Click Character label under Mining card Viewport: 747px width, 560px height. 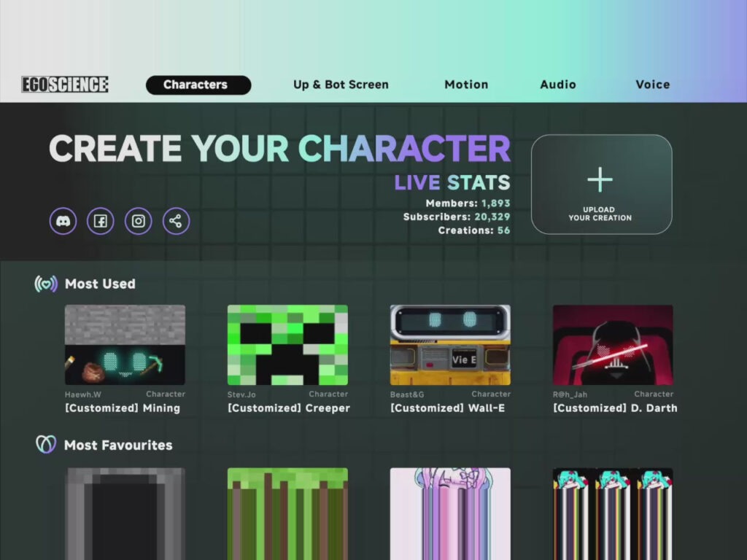click(x=166, y=394)
